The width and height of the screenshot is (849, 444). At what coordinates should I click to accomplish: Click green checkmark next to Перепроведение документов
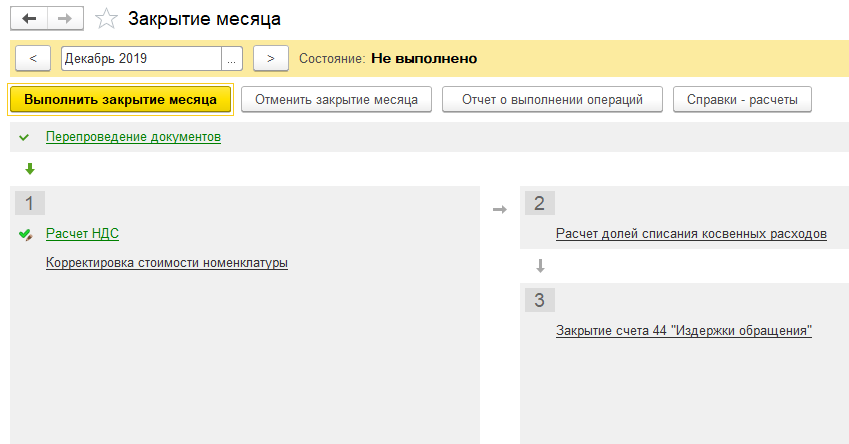[24, 137]
